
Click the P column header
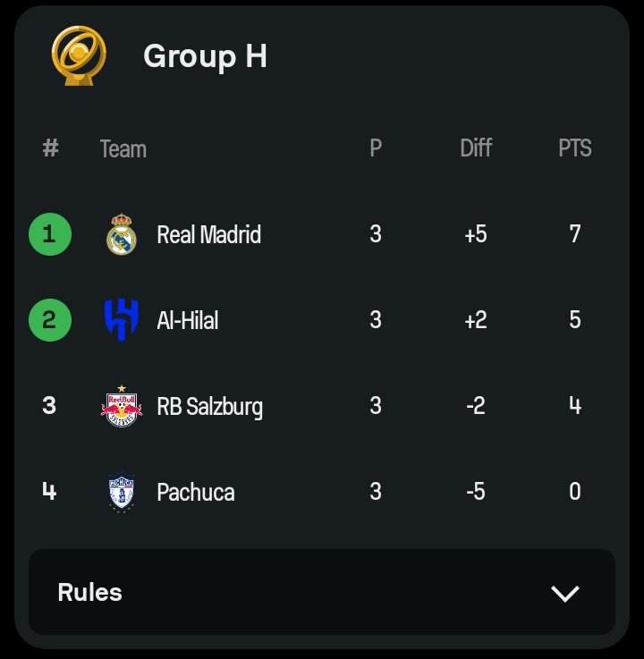tap(376, 148)
